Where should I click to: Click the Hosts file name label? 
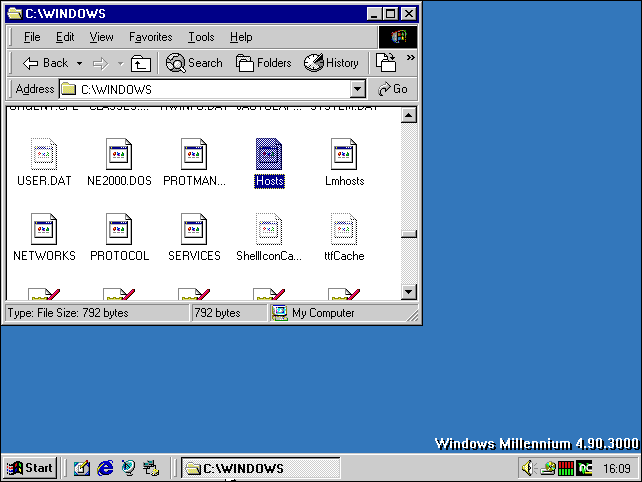click(x=269, y=181)
